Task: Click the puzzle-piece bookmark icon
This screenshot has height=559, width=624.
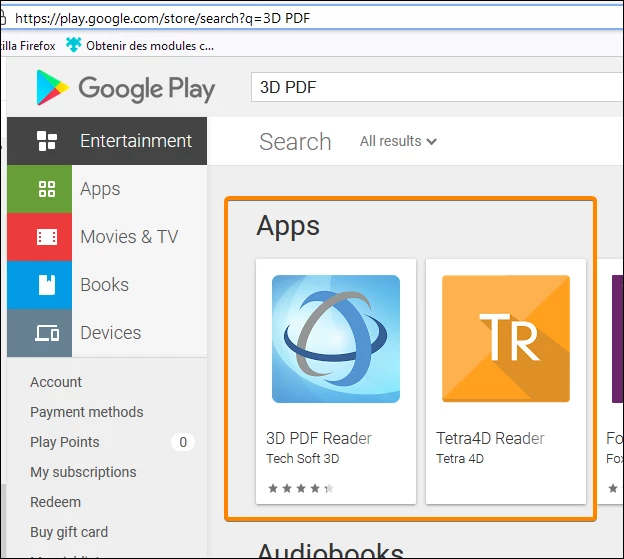Action: tap(73, 45)
